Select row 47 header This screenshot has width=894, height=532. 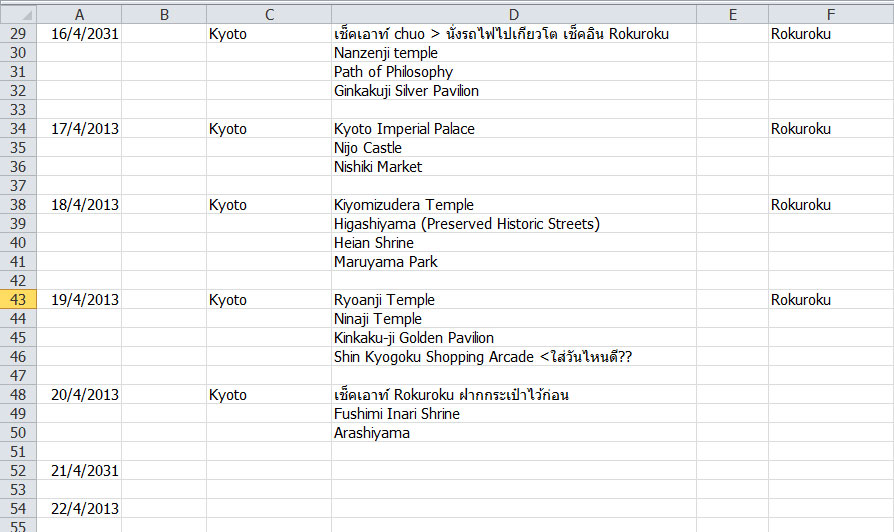coord(18,375)
